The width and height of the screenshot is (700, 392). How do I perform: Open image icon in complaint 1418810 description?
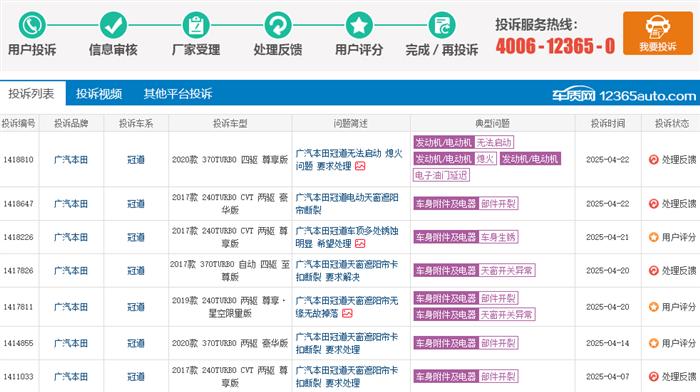click(360, 166)
